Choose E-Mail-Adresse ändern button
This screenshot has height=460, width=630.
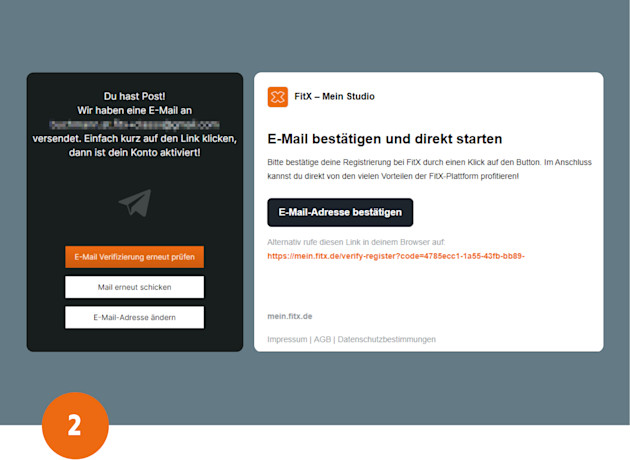(135, 317)
